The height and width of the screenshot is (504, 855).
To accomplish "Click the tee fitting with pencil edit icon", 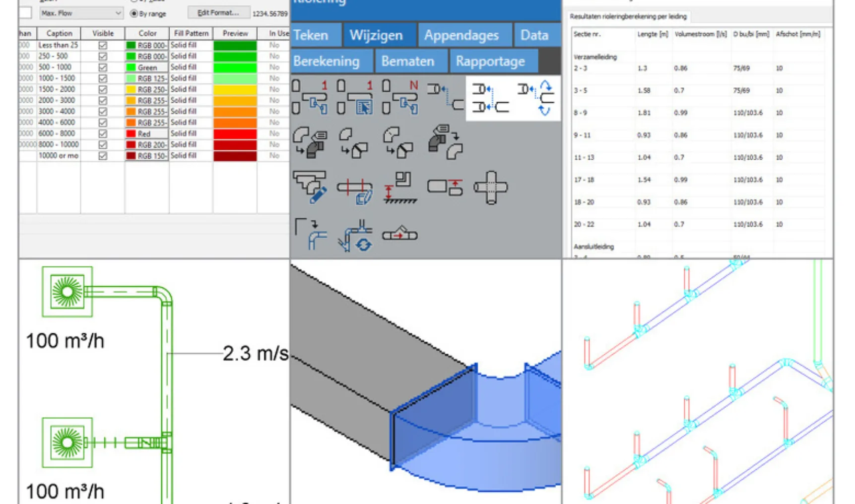I will pos(310,188).
